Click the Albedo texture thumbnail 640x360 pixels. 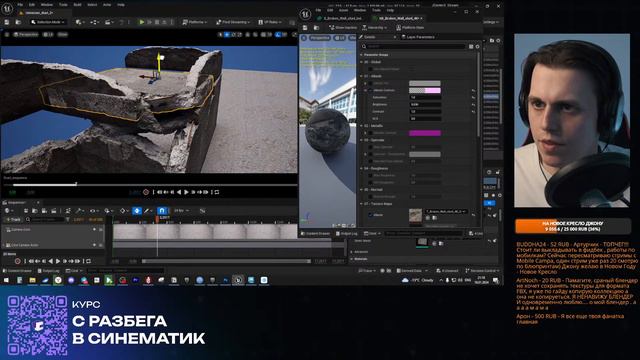[x=416, y=216]
